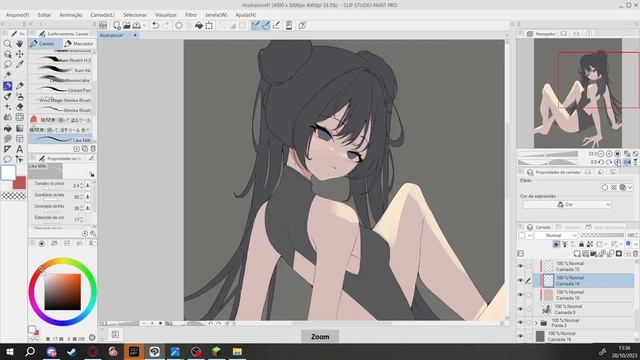
Task: Select the Wind Mager Smoke Brush
Action: [x=61, y=100]
